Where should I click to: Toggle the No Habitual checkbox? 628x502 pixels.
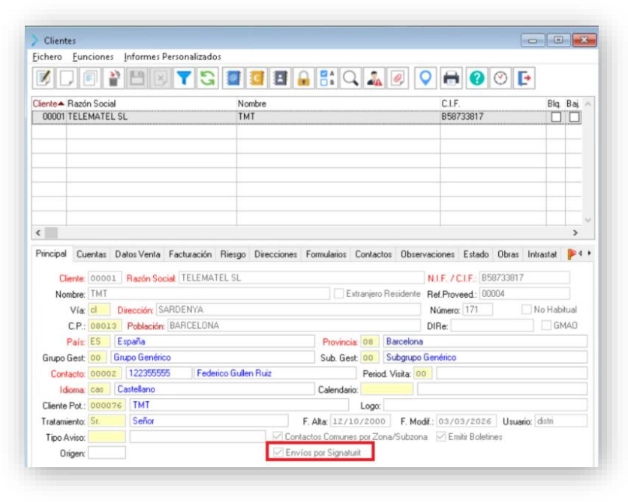pos(526,309)
